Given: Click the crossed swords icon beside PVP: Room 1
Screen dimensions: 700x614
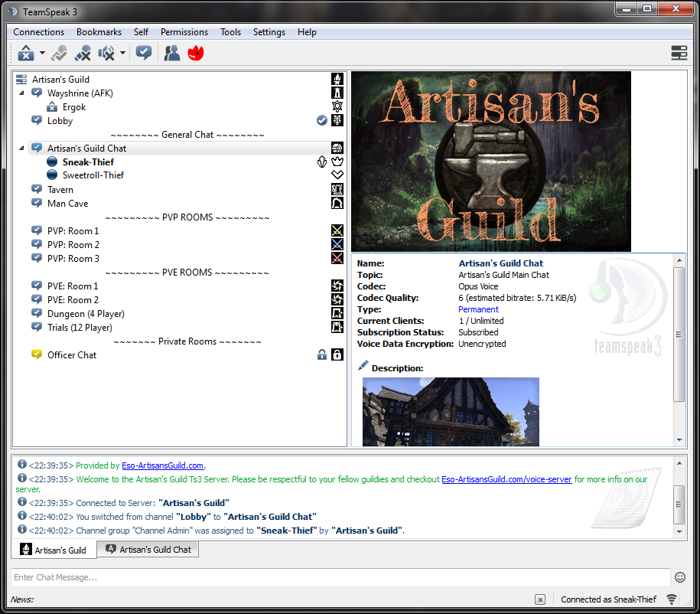Looking at the screenshot, I should tap(337, 230).
